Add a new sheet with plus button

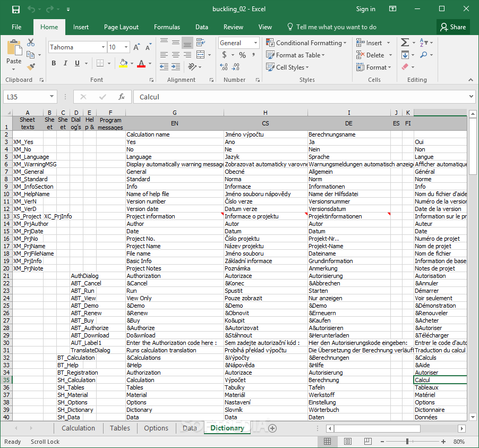click(x=272, y=428)
